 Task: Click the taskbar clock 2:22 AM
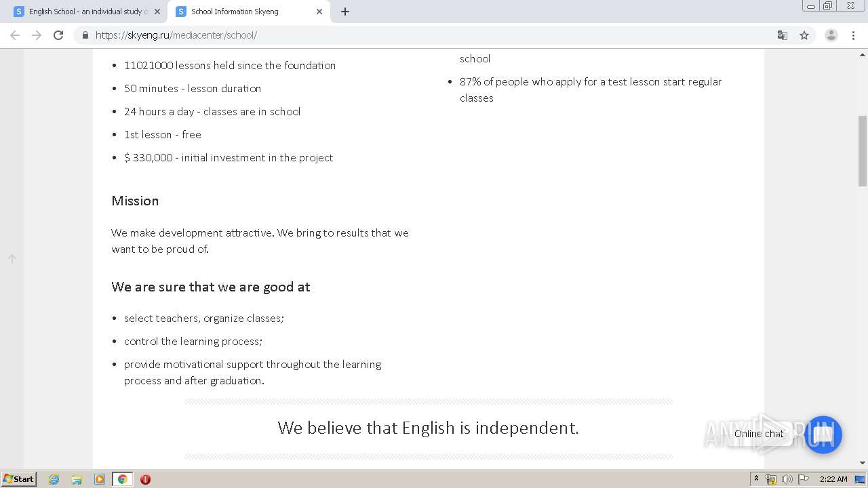pos(833,479)
